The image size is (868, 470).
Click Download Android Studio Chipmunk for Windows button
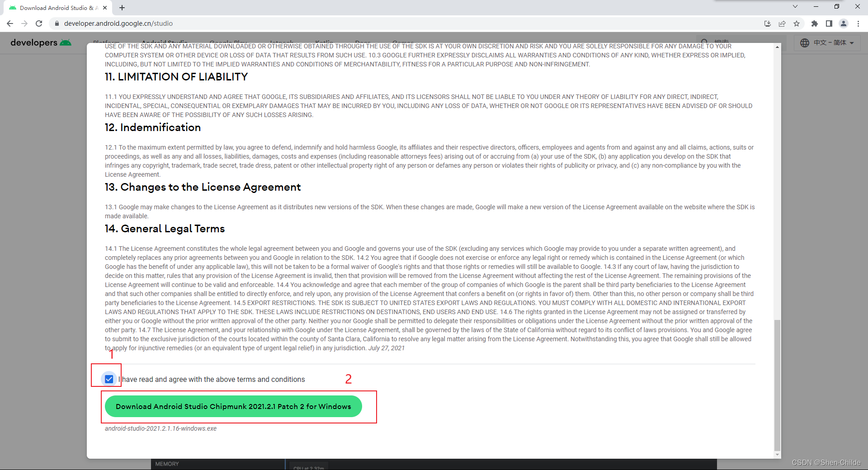point(233,406)
